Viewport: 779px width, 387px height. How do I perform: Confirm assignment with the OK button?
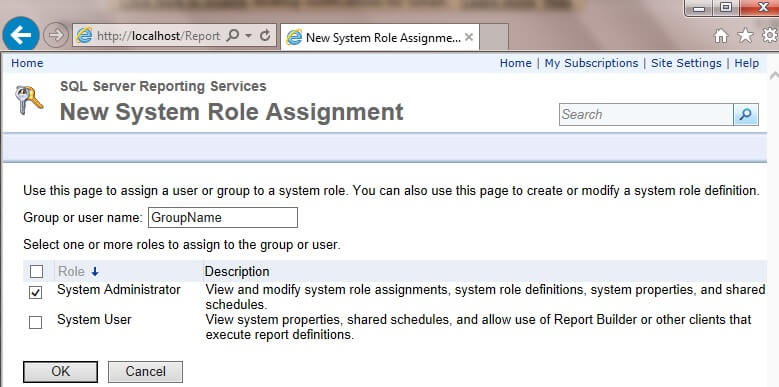click(x=61, y=372)
